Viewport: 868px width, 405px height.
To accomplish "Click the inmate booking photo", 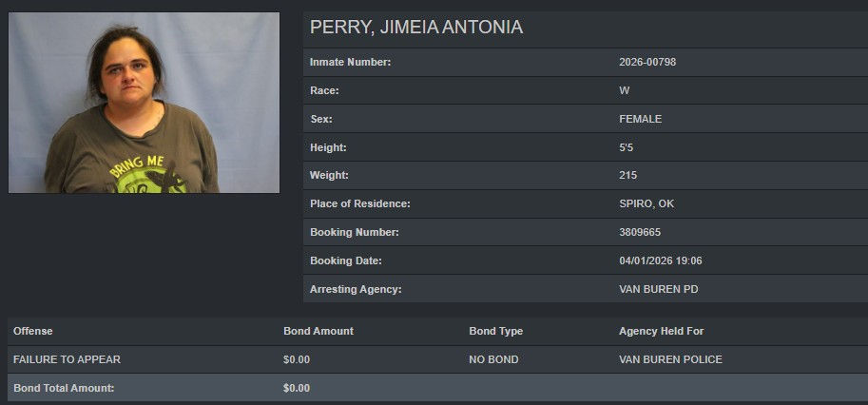I will pos(144,103).
